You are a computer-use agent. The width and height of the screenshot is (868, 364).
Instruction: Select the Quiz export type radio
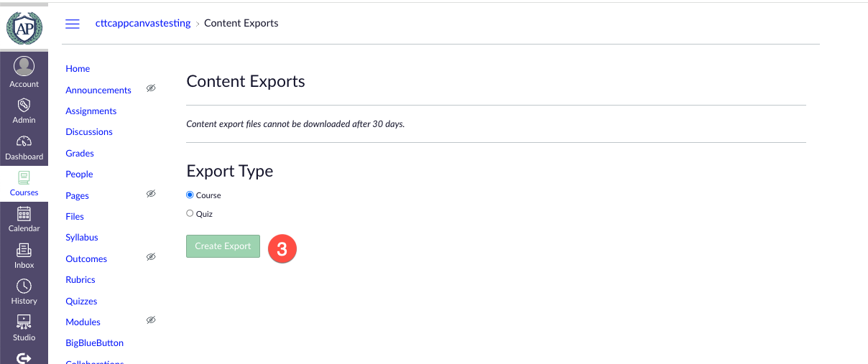coord(190,213)
